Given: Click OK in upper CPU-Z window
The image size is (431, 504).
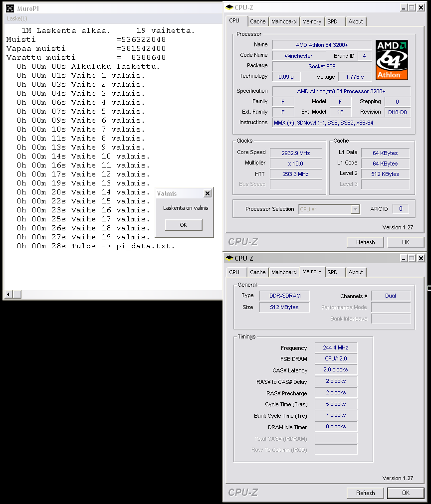Looking at the screenshot, I should (x=406, y=242).
